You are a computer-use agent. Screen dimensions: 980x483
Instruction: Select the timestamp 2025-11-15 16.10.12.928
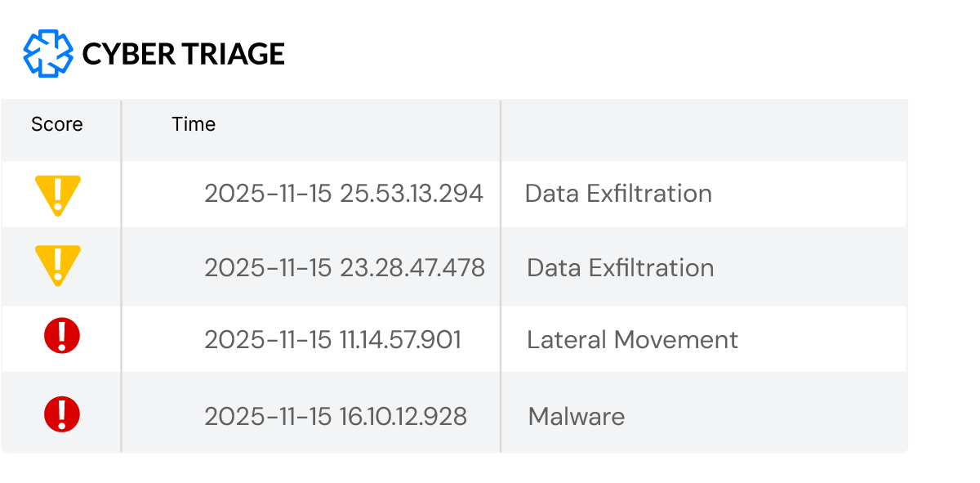pyautogui.click(x=336, y=417)
